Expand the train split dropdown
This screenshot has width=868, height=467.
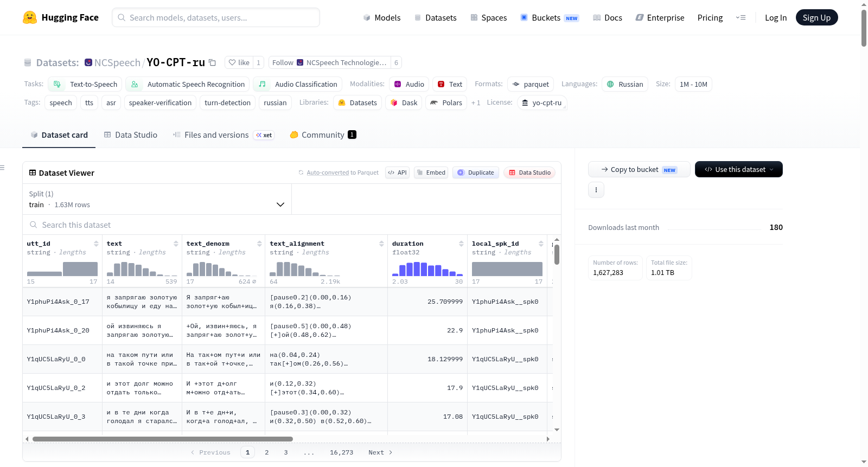[157, 199]
